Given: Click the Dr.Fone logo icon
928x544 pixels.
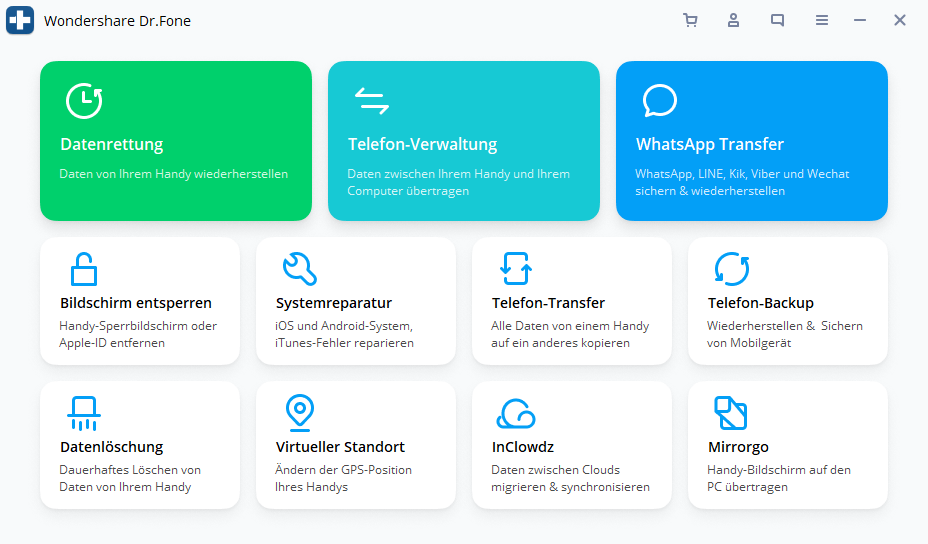Looking at the screenshot, I should click(x=20, y=20).
